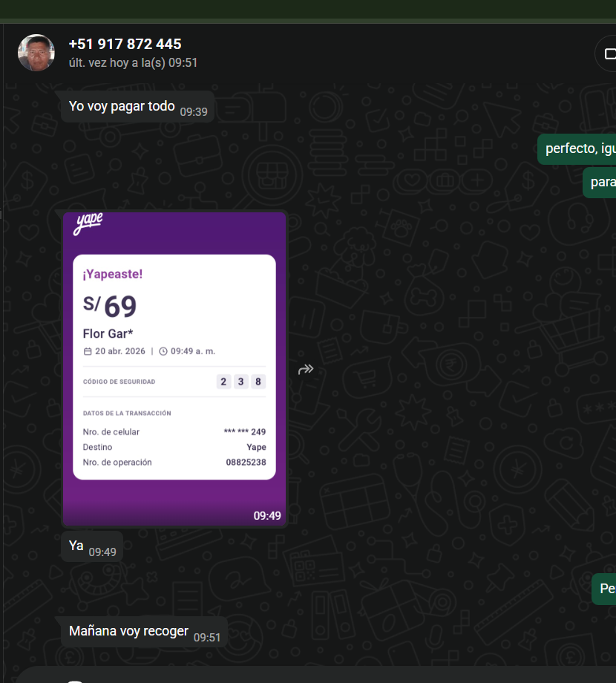This screenshot has height=683, width=616.
Task: Click the 09:39 timestamp on the first message
Action: 194,112
